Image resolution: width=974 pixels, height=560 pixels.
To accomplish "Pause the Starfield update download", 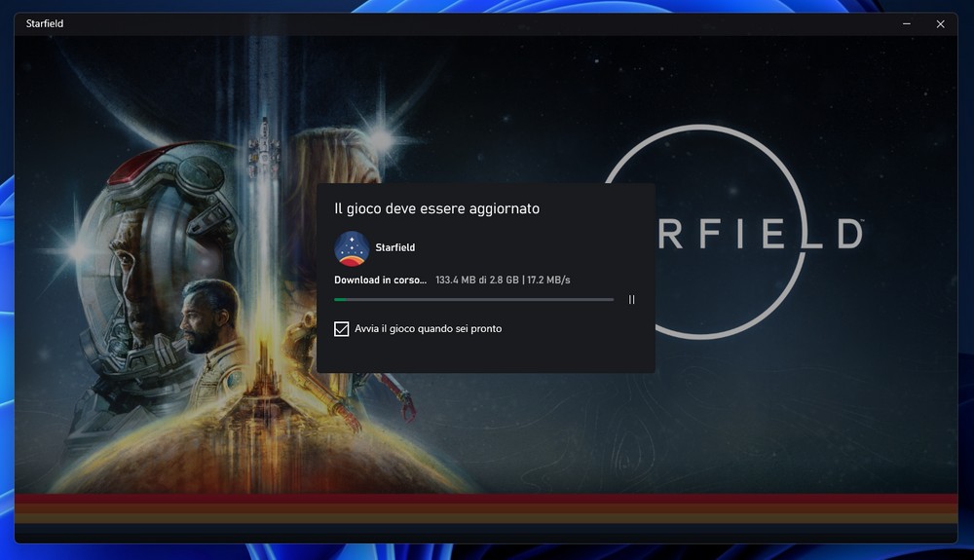I will pos(631,300).
